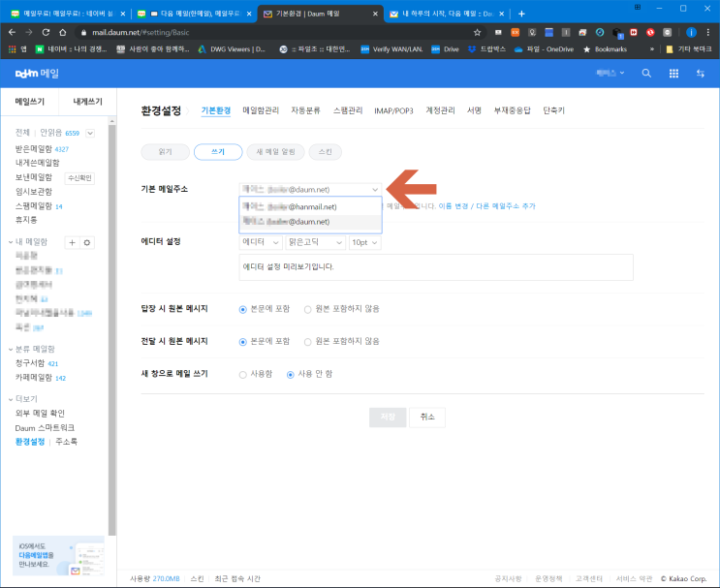Show hidden bookmarks with double chevron
The width and height of the screenshot is (720, 588).
coord(651,49)
